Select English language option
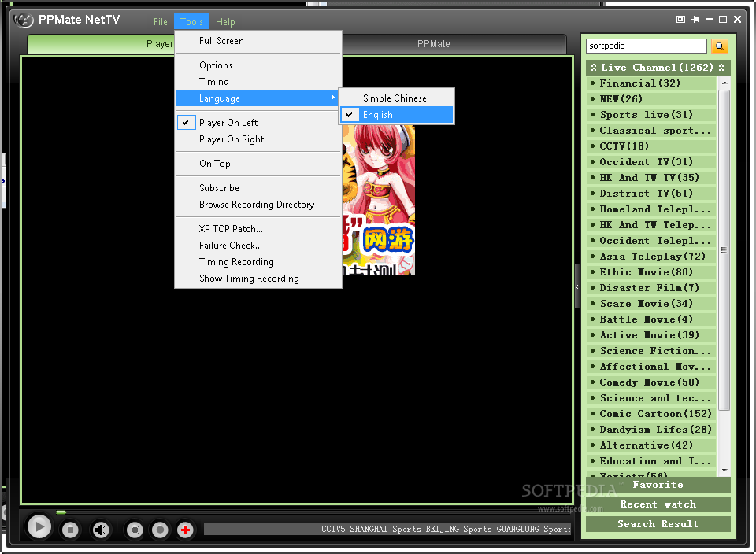The height and width of the screenshot is (554, 756). point(396,115)
